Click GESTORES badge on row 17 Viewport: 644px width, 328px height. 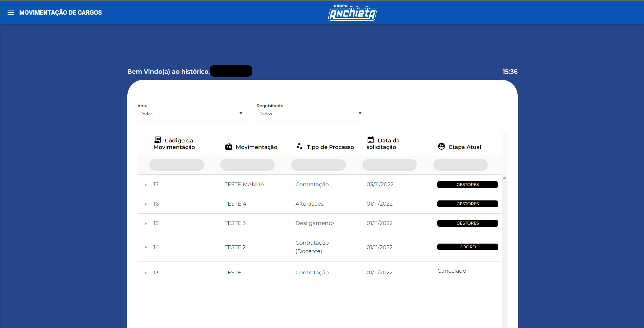click(x=467, y=185)
